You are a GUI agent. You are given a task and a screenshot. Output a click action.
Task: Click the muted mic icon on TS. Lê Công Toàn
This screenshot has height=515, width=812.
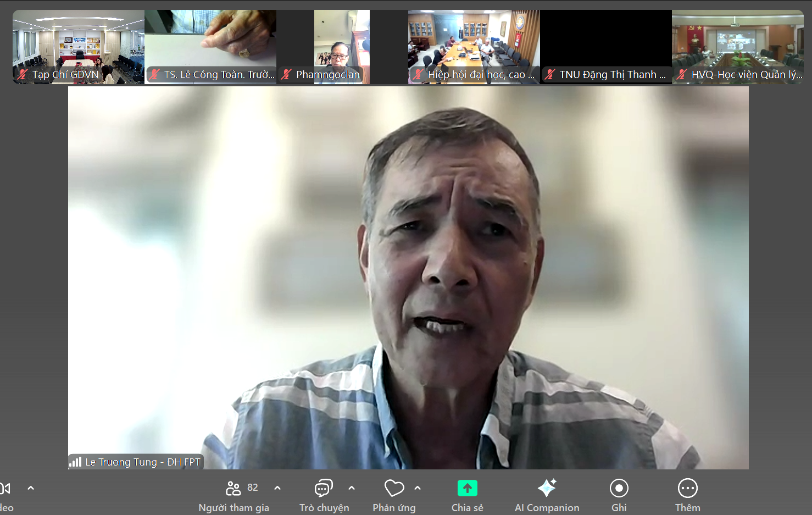[154, 74]
